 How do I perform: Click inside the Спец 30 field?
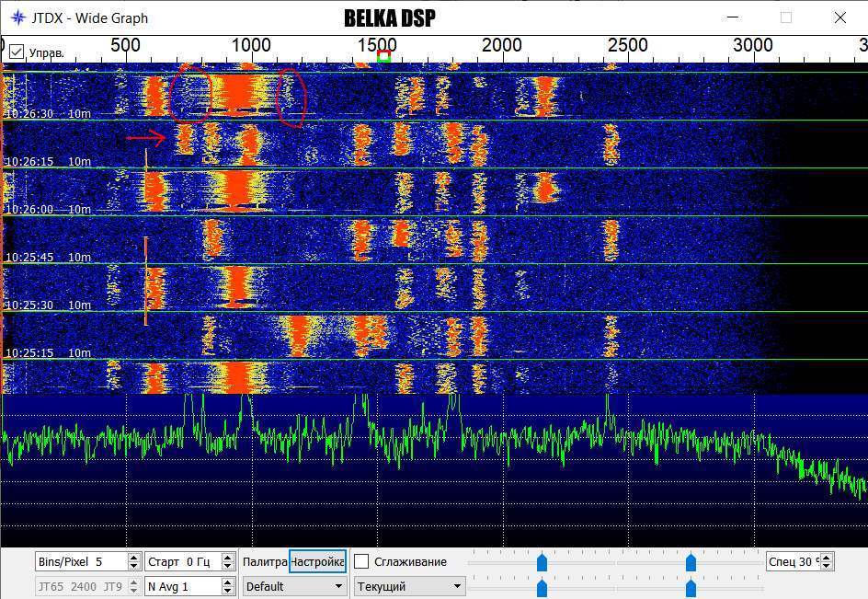[x=794, y=561]
